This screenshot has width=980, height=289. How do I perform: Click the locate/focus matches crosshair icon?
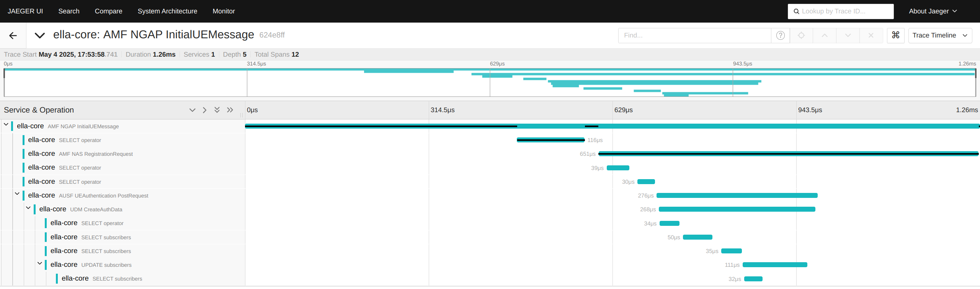[801, 36]
